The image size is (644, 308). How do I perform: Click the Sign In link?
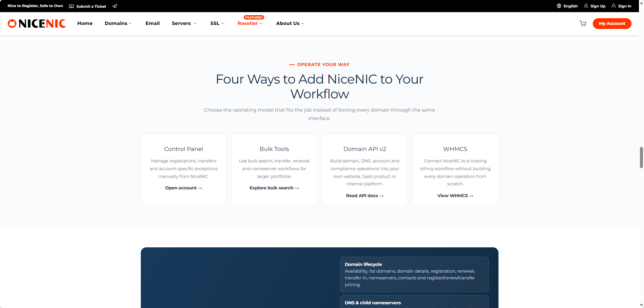point(624,6)
